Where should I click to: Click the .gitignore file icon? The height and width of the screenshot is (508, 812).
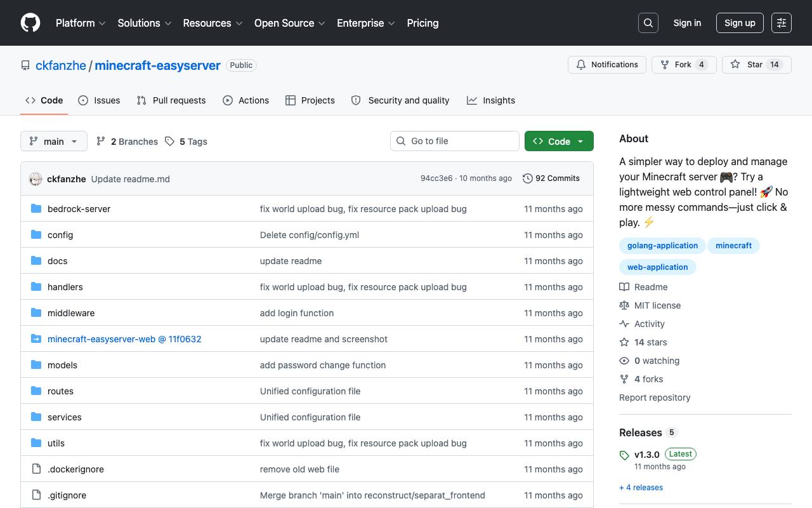[36, 495]
